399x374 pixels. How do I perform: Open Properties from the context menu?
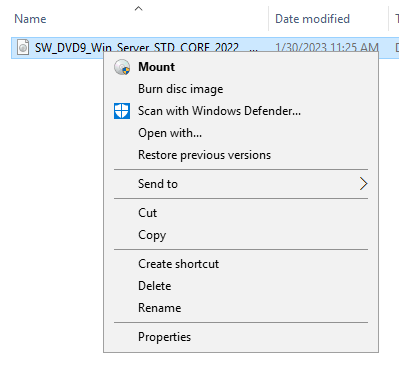tap(241, 337)
